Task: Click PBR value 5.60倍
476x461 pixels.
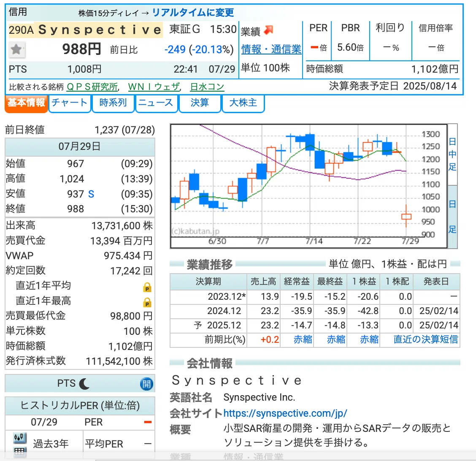Action: coord(350,47)
